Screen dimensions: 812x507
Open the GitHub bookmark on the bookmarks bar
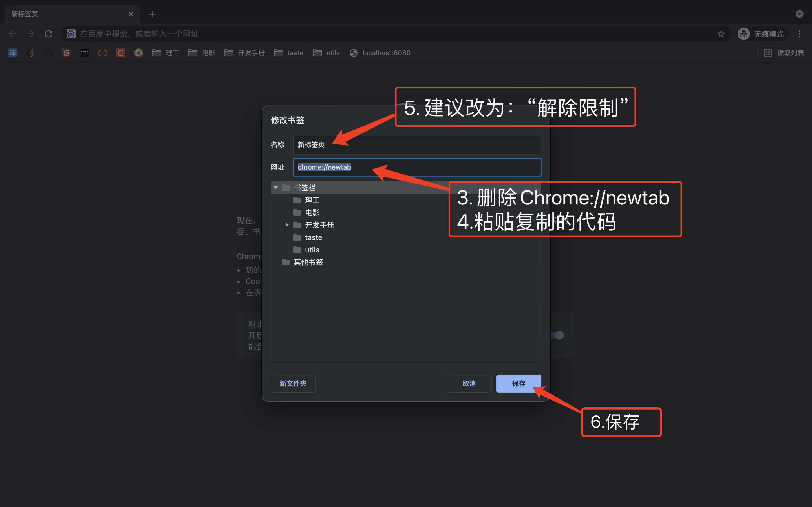49,53
